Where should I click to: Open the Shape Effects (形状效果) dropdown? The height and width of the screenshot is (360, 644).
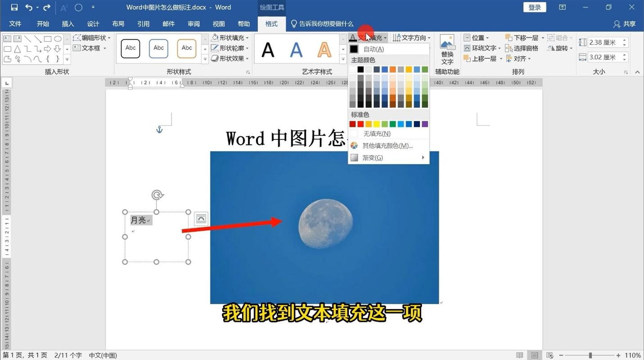pyautogui.click(x=230, y=58)
